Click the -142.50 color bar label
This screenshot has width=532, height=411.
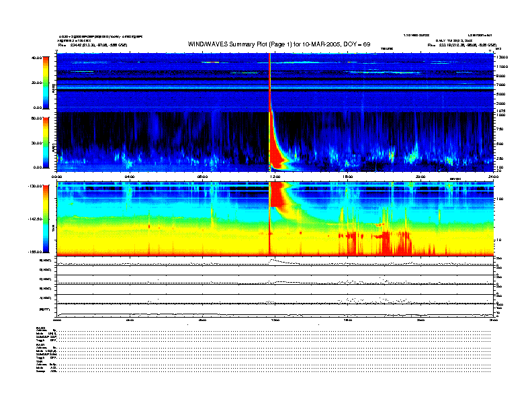36,219
